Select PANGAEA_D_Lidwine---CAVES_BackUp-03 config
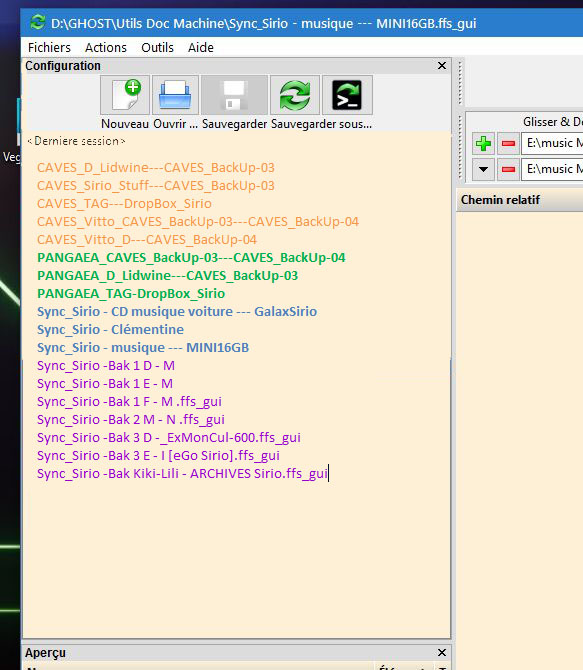Image resolution: width=583 pixels, height=670 pixels. tap(167, 276)
